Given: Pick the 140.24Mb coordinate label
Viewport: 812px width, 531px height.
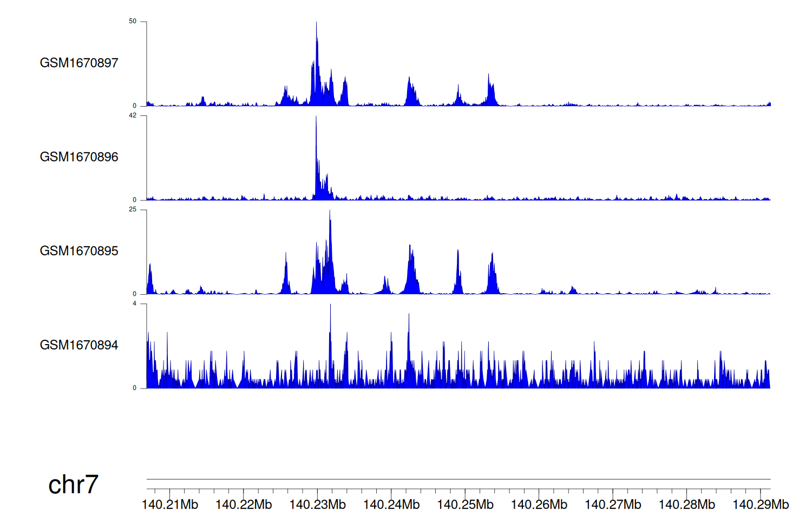Looking at the screenshot, I should point(391,505).
